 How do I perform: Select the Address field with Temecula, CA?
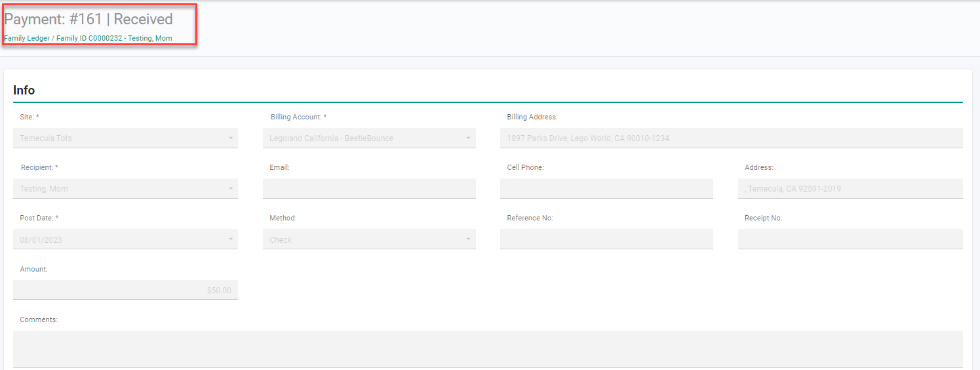[x=850, y=189]
